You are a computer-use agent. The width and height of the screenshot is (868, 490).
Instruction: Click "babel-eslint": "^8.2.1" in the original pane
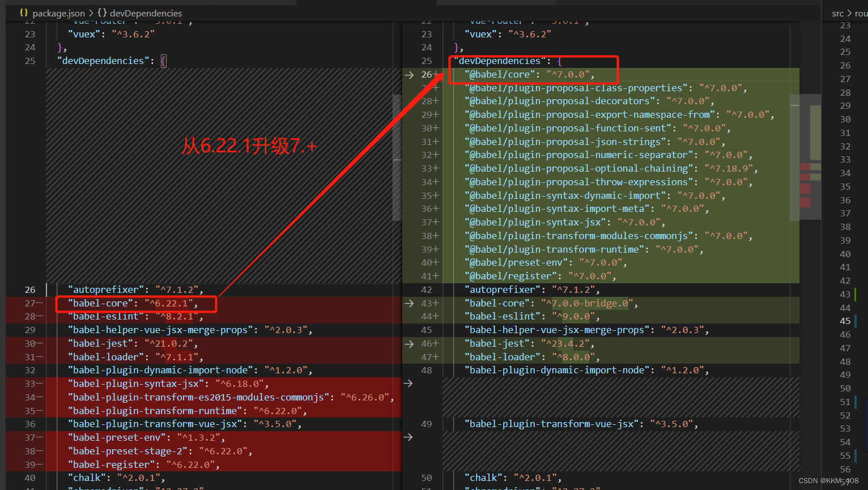136,316
